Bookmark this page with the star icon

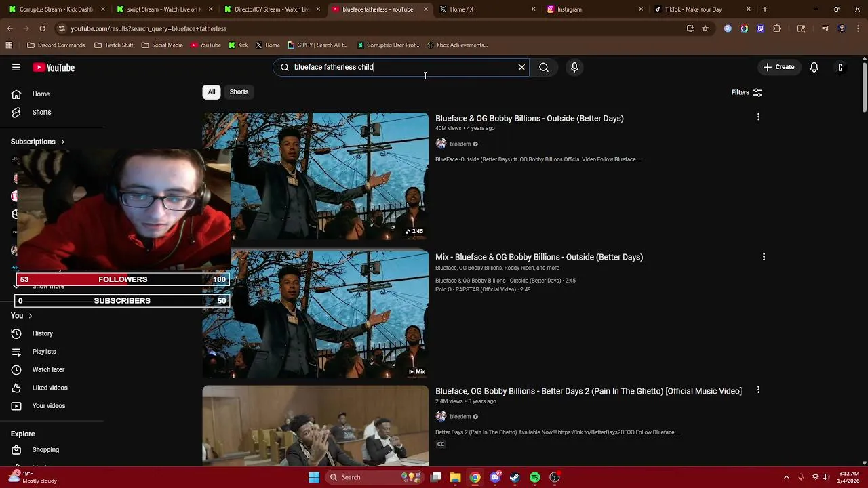(x=705, y=28)
